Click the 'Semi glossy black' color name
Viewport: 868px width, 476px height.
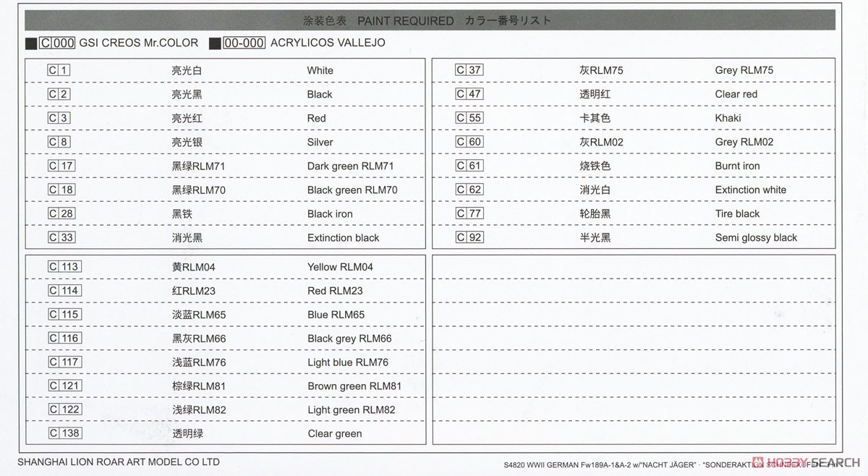(756, 237)
